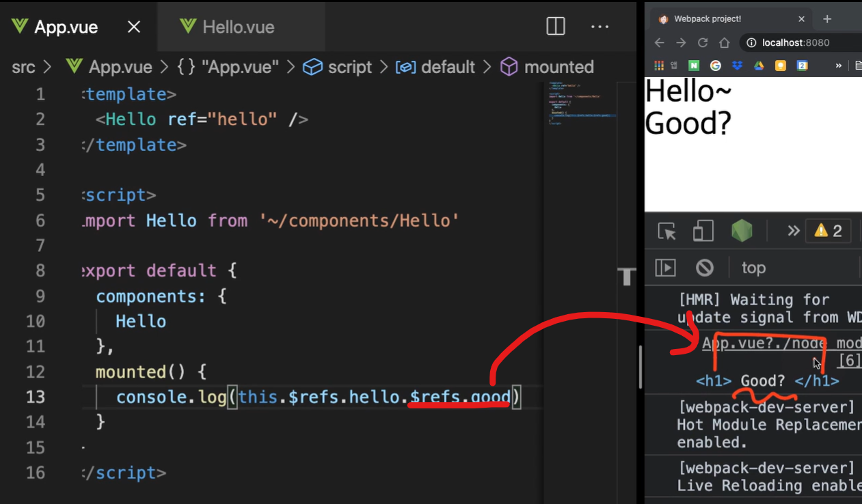862x504 pixels.
Task: Close the Webpack project! browser tab
Action: [x=801, y=19]
